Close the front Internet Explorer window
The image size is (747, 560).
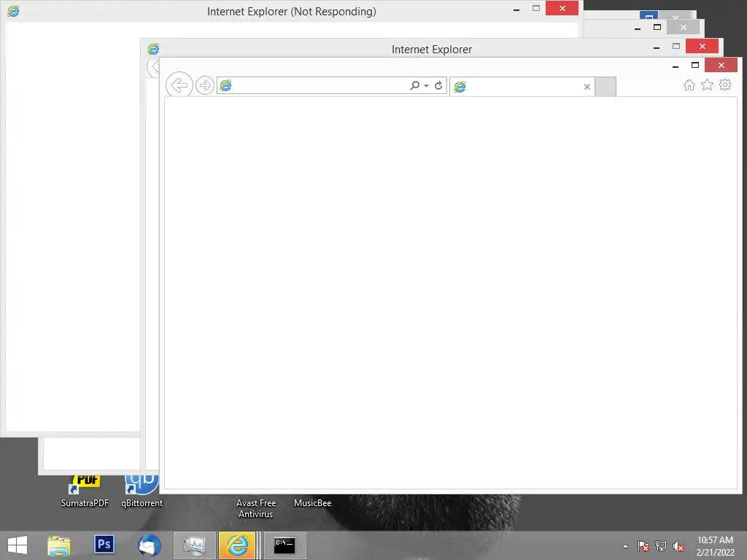721,65
